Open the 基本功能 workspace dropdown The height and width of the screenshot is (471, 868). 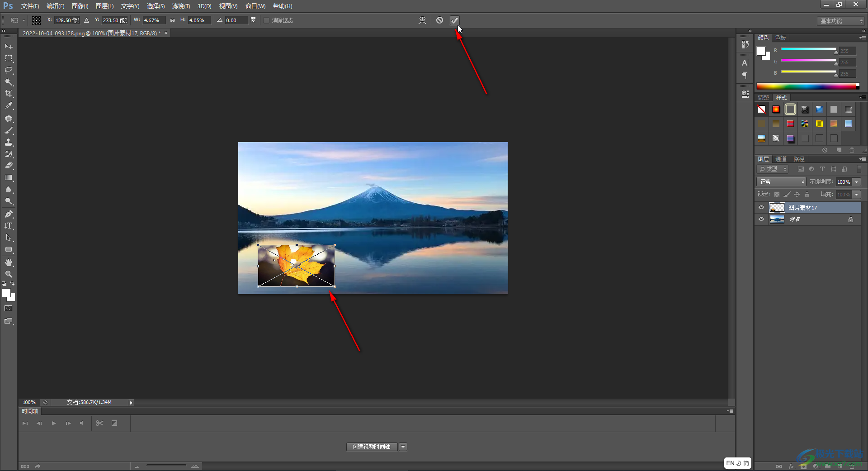pos(840,21)
